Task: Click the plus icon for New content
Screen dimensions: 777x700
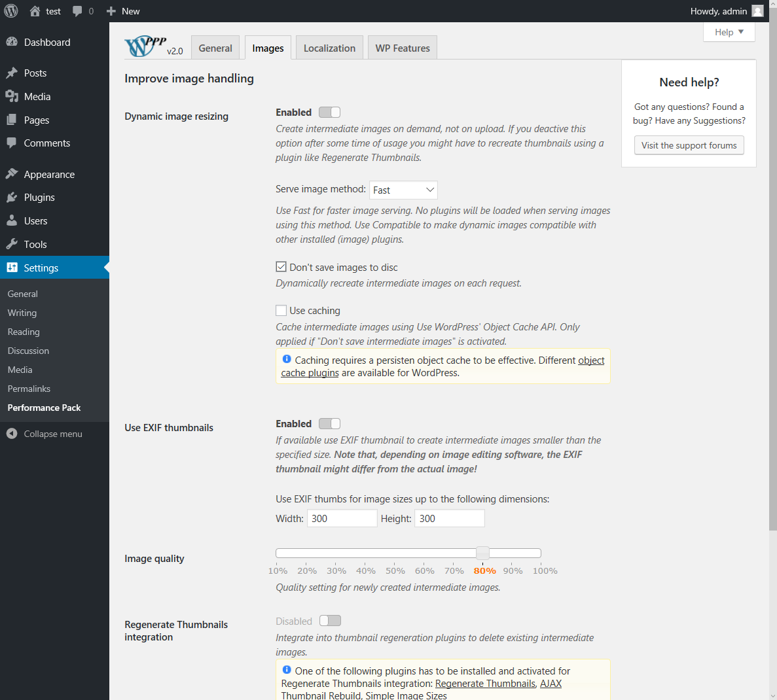Action: [x=111, y=11]
